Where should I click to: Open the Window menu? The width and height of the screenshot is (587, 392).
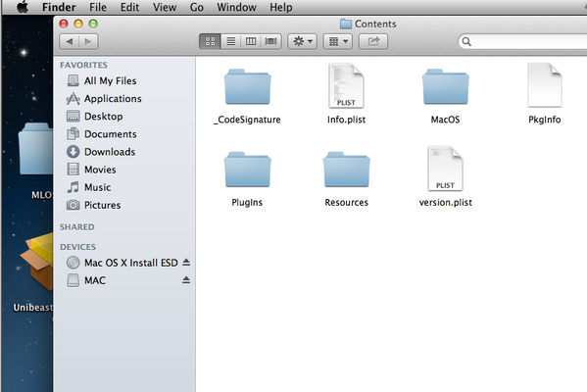click(236, 7)
